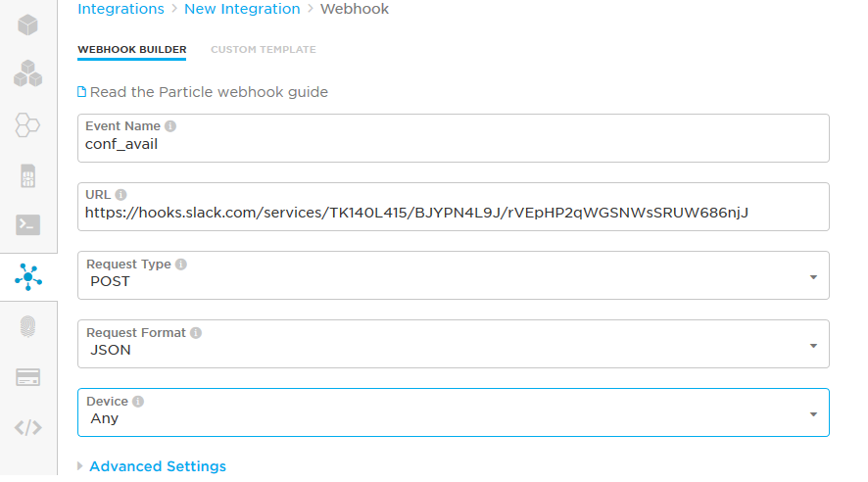Open the fingerprint authentication icon
This screenshot has width=868, height=482.
[28, 327]
